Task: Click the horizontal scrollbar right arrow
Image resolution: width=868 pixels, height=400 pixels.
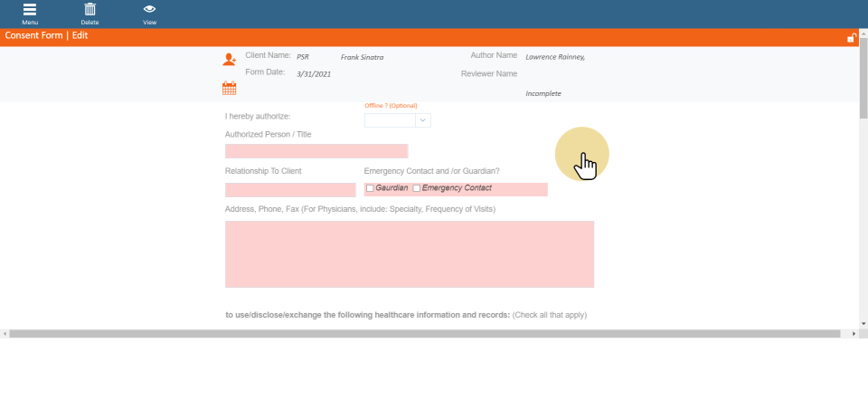Action: pos(854,334)
